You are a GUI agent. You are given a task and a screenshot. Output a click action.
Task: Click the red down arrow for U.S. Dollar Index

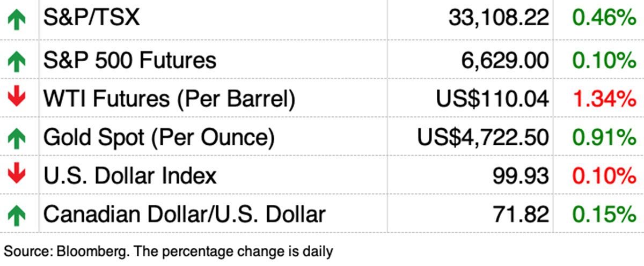pos(17,175)
